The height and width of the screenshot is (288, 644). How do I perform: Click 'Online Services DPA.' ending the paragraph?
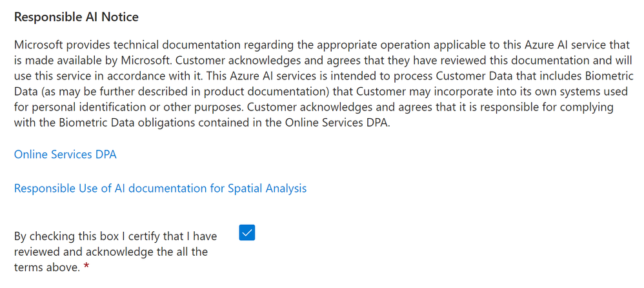coord(334,123)
